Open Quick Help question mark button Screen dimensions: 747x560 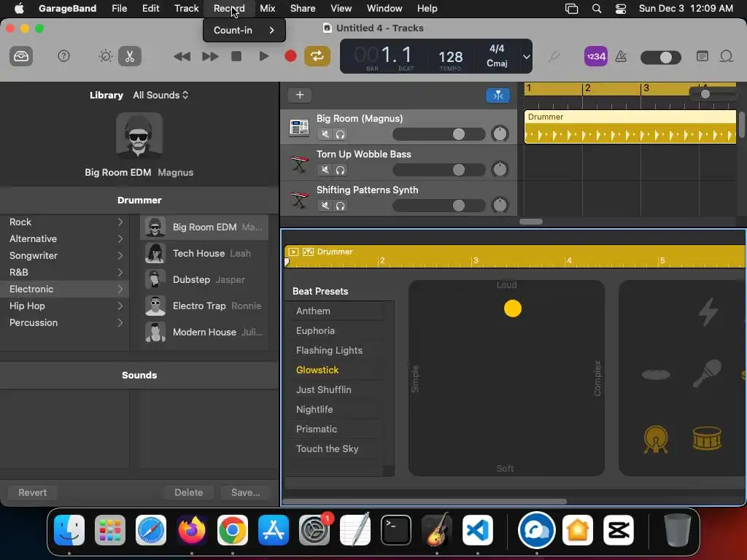tap(63, 56)
